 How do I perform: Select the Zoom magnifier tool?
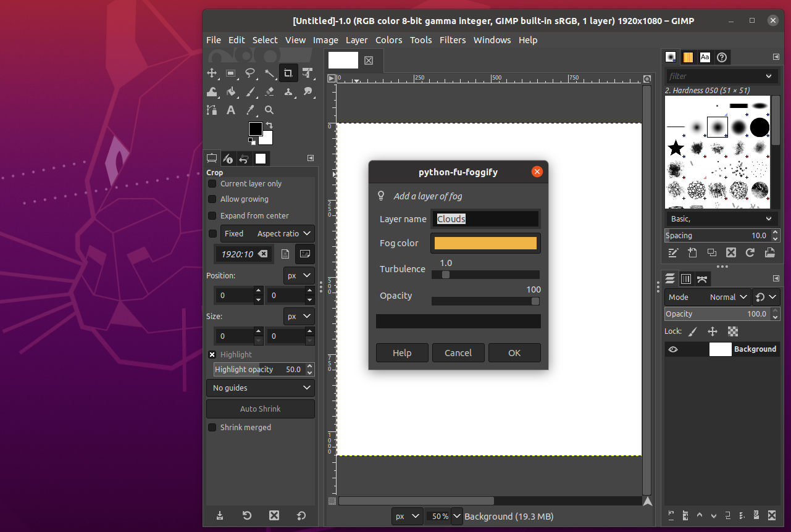click(269, 110)
